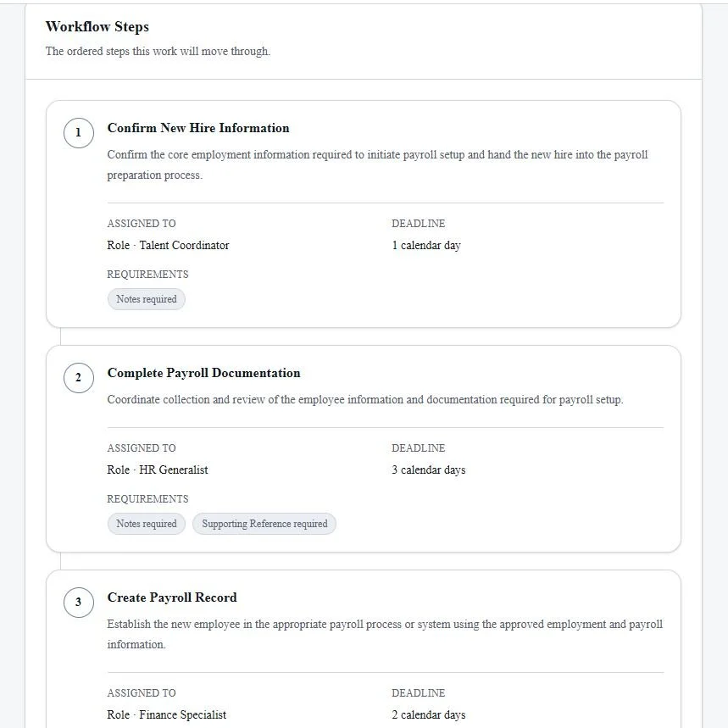Click the DEADLINE label in step 2
This screenshot has height=728, width=728.
(419, 448)
